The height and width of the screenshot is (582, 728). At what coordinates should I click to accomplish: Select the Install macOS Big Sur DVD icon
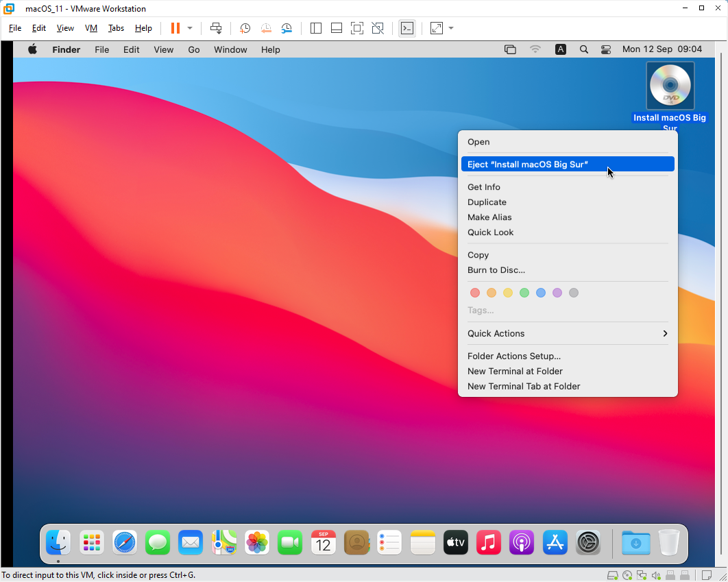click(x=670, y=86)
